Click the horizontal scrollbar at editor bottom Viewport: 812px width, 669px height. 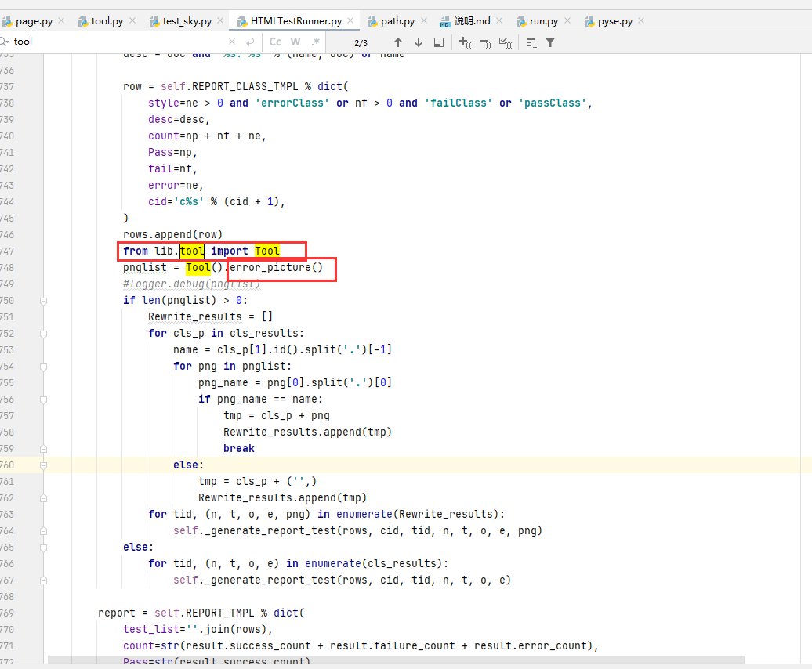(x=396, y=660)
